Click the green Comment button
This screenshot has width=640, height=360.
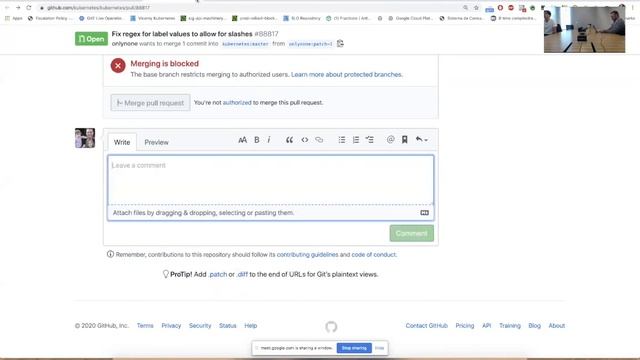411,233
